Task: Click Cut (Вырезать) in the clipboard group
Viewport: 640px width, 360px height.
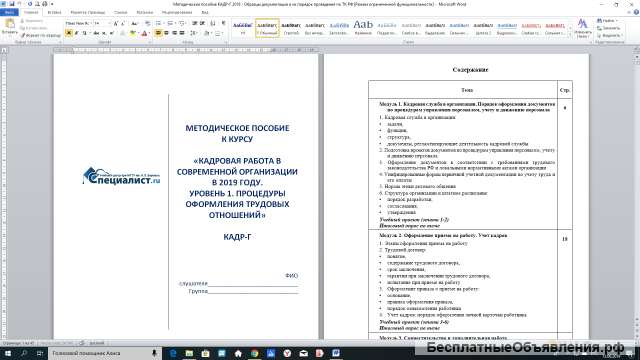Action: point(31,21)
